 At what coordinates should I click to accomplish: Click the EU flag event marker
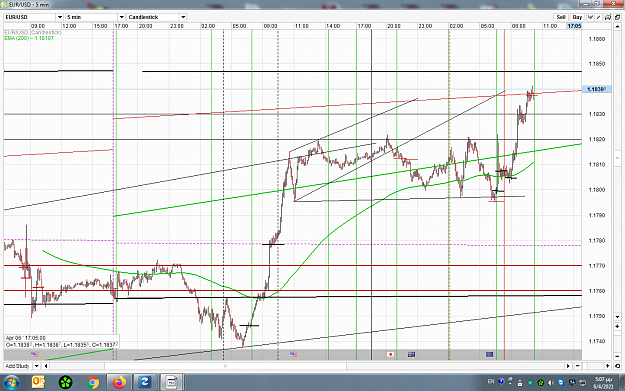click(x=489, y=354)
